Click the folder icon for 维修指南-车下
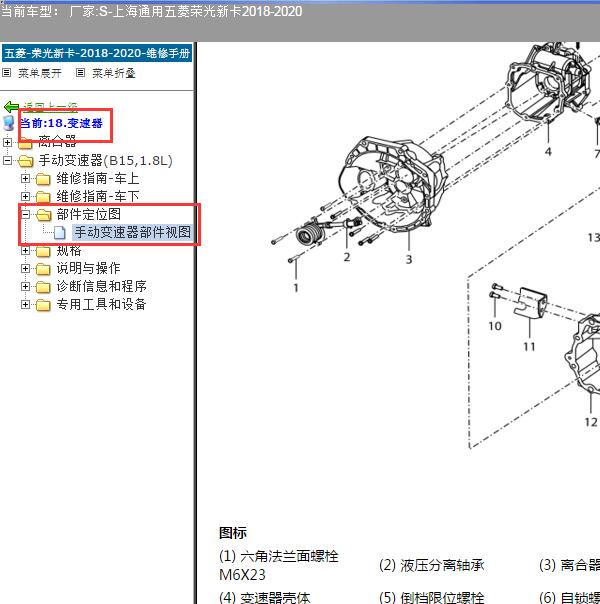600x604 pixels. 43,197
